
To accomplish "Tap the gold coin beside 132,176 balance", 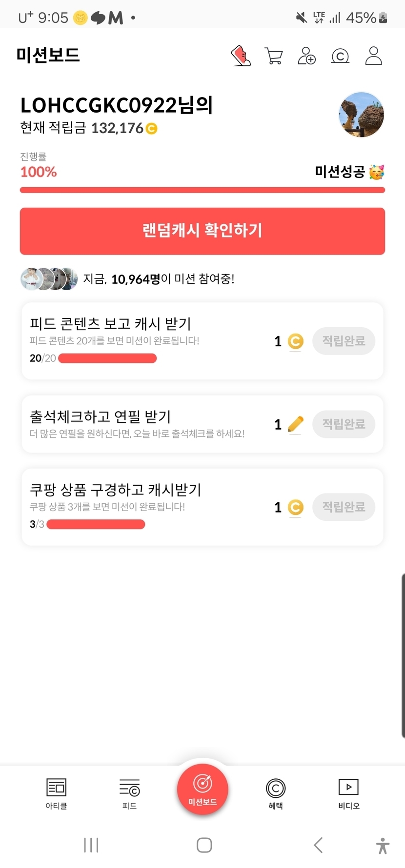I will 152,129.
